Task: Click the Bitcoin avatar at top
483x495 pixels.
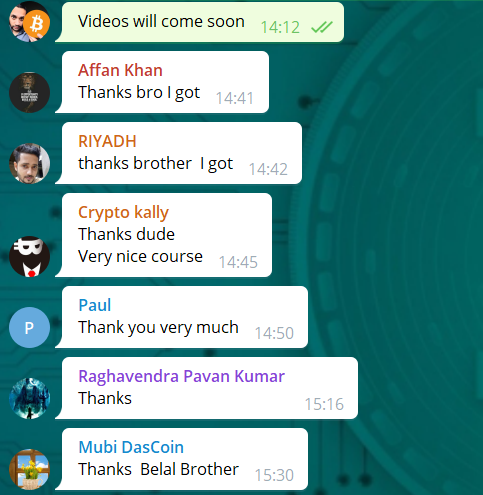Action: (x=29, y=22)
